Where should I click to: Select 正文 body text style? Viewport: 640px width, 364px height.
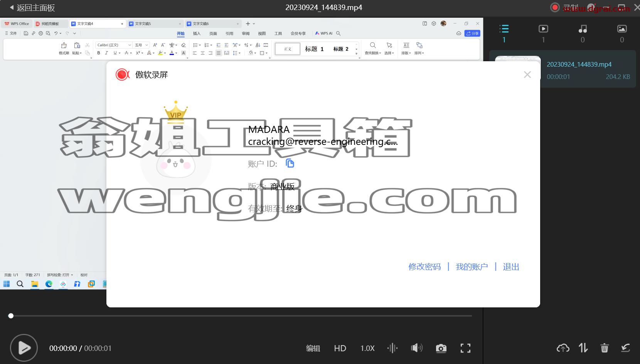point(288,49)
